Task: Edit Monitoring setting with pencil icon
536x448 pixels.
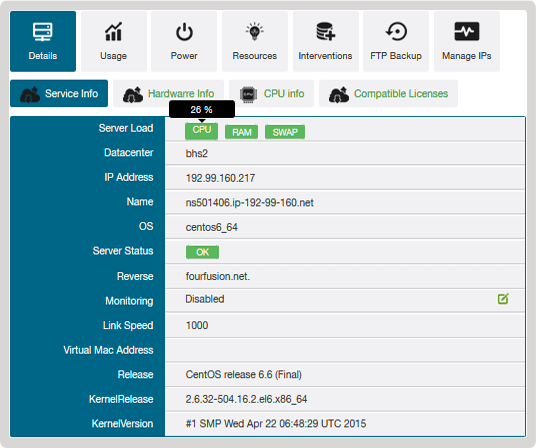Action: click(x=503, y=299)
